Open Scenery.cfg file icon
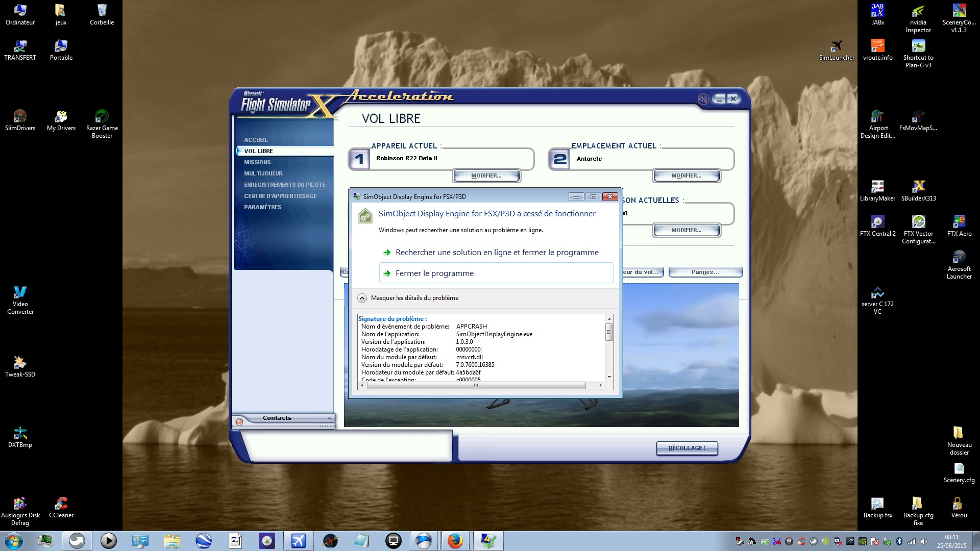The height and width of the screenshot is (551, 980). click(x=959, y=472)
